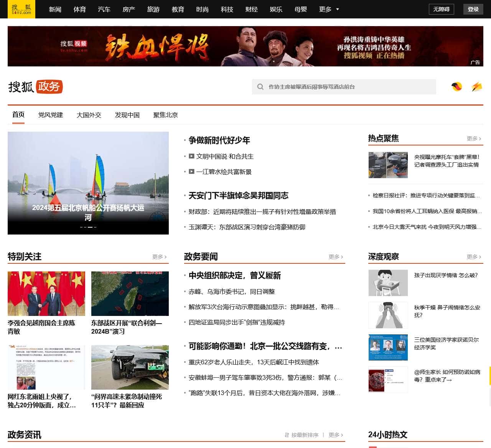Screen dimensions: 491x448
Task: Open the sailing race carousel image
Action: (88, 183)
